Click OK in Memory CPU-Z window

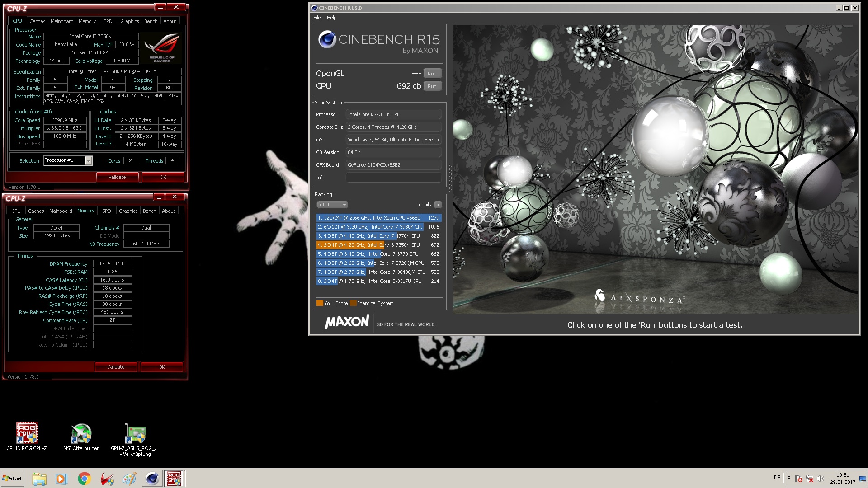click(161, 367)
